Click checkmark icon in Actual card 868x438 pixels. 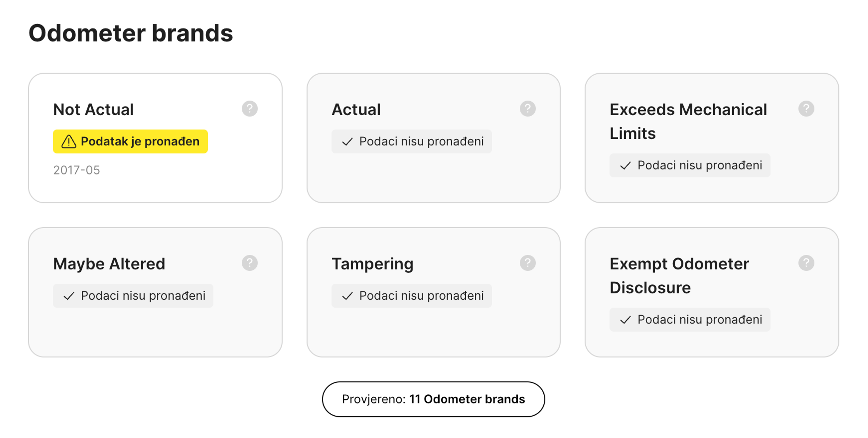pyautogui.click(x=347, y=142)
